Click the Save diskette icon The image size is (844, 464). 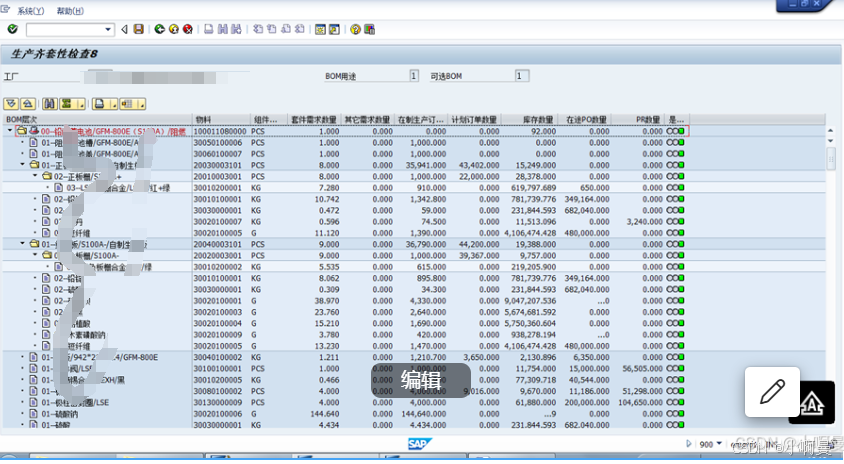tap(139, 29)
